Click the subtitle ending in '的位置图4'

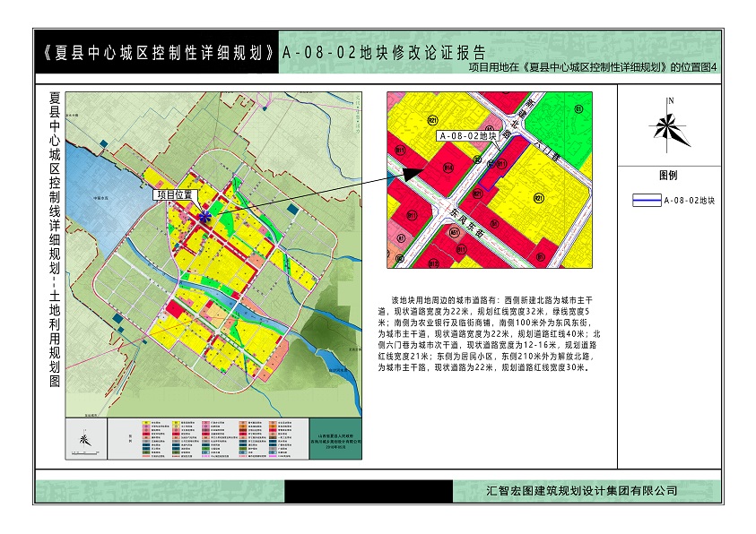coord(593,67)
